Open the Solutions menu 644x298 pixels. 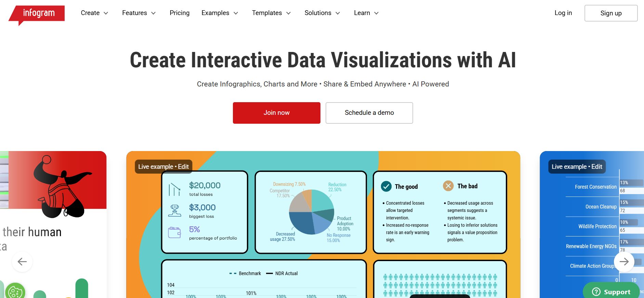coord(322,13)
